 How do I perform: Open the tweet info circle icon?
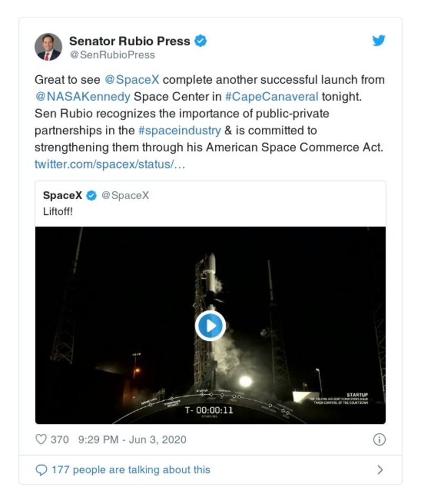tap(379, 440)
